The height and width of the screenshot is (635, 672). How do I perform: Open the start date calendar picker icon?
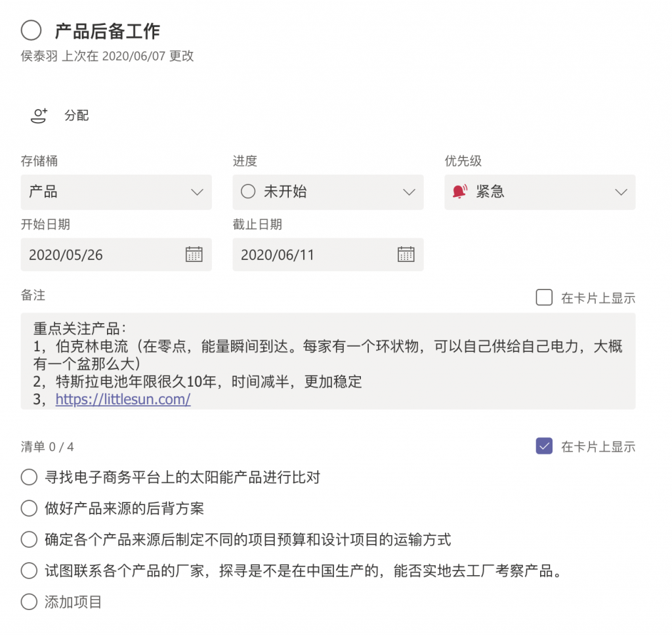click(194, 254)
